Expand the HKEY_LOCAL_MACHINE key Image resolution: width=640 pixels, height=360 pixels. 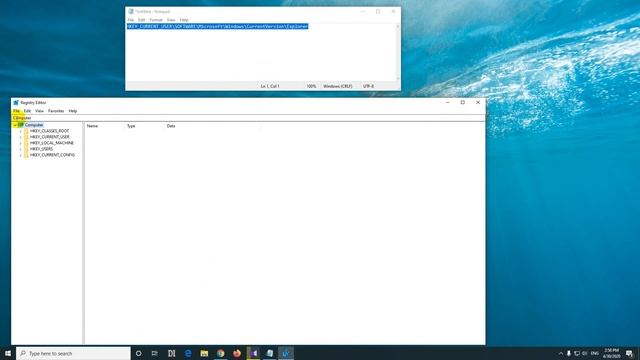pos(20,143)
